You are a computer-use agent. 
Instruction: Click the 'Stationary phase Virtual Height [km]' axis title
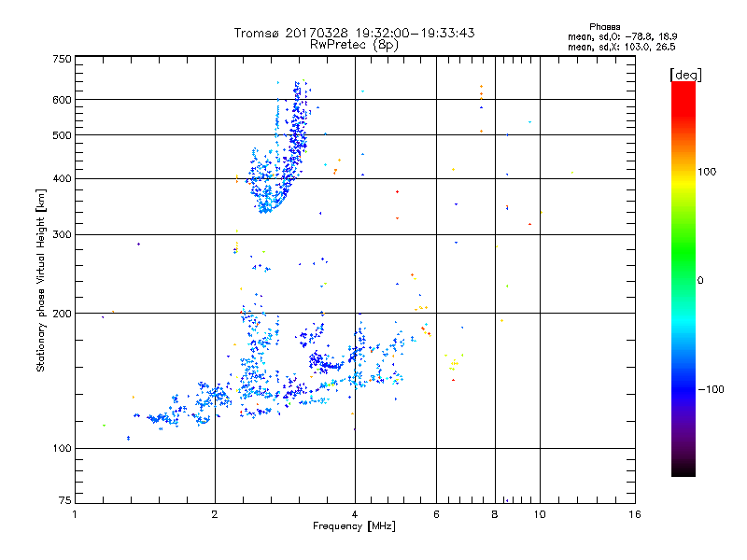[41, 280]
